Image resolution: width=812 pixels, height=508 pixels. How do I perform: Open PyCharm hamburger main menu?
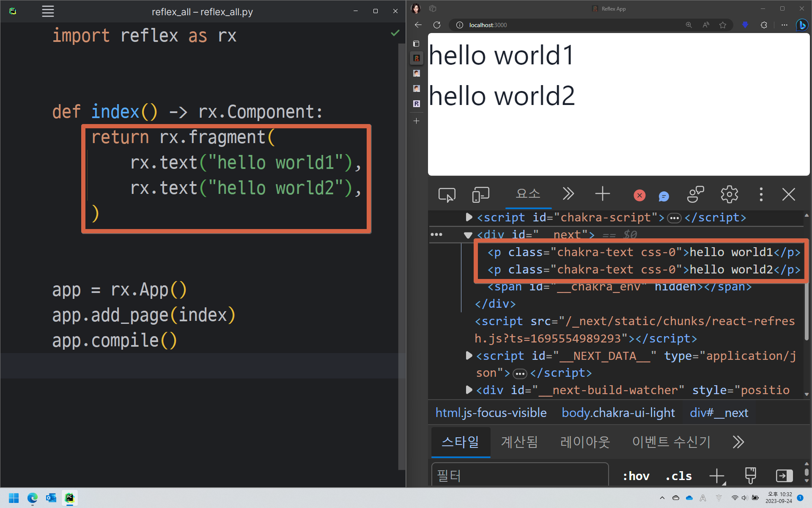(48, 11)
